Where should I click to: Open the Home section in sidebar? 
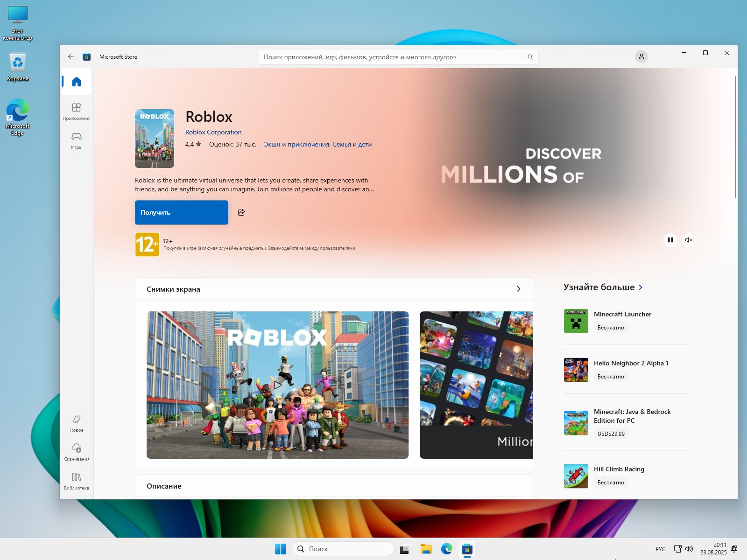[77, 82]
